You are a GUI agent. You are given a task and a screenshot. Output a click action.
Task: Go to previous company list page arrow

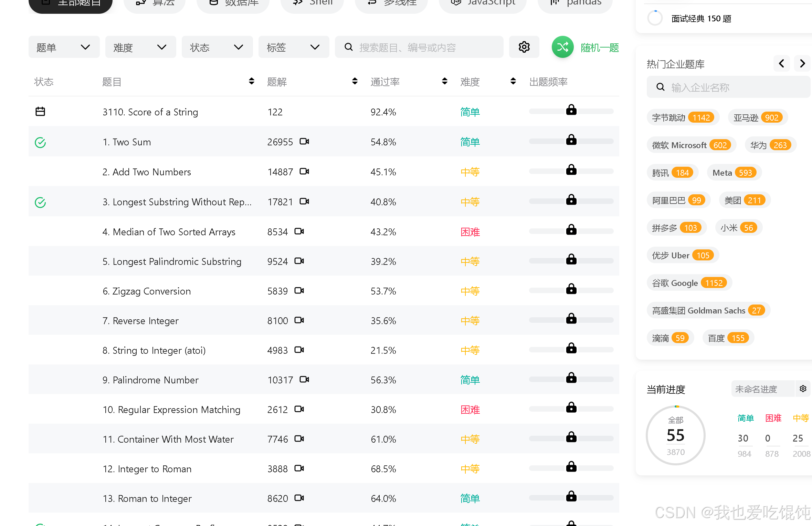click(781, 64)
